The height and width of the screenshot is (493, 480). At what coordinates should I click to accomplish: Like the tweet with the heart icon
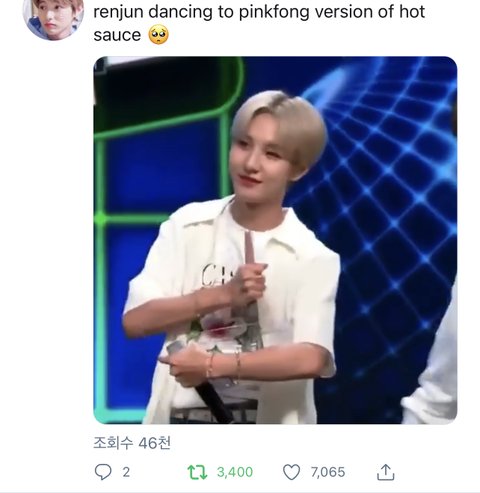[292, 472]
